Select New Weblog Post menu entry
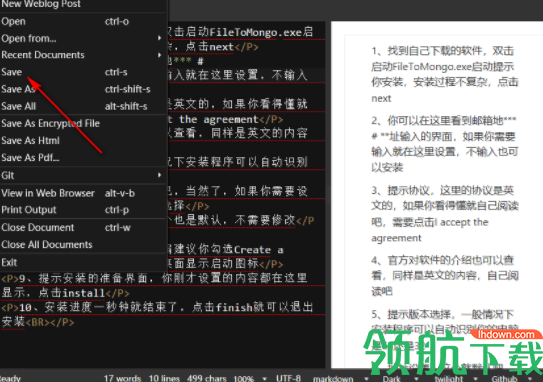 point(82,5)
